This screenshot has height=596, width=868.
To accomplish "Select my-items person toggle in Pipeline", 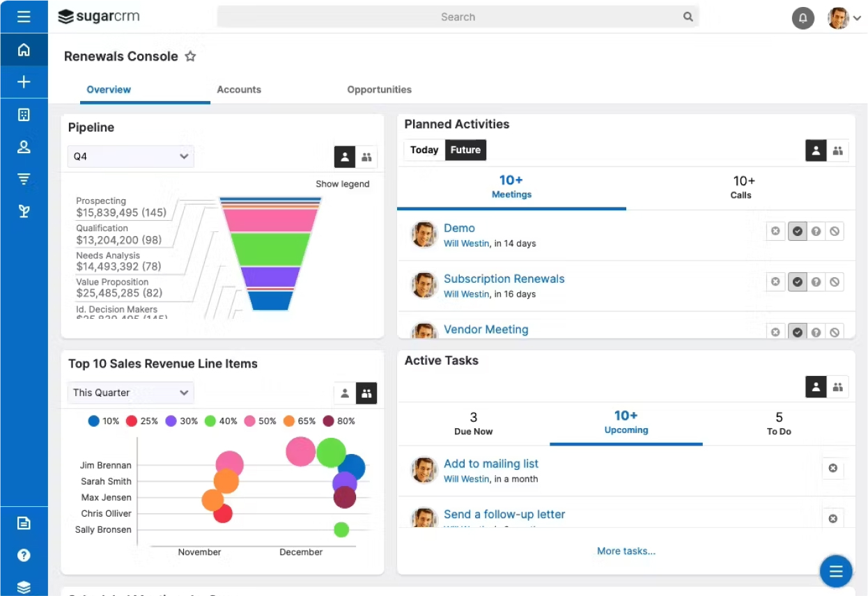I will (345, 157).
